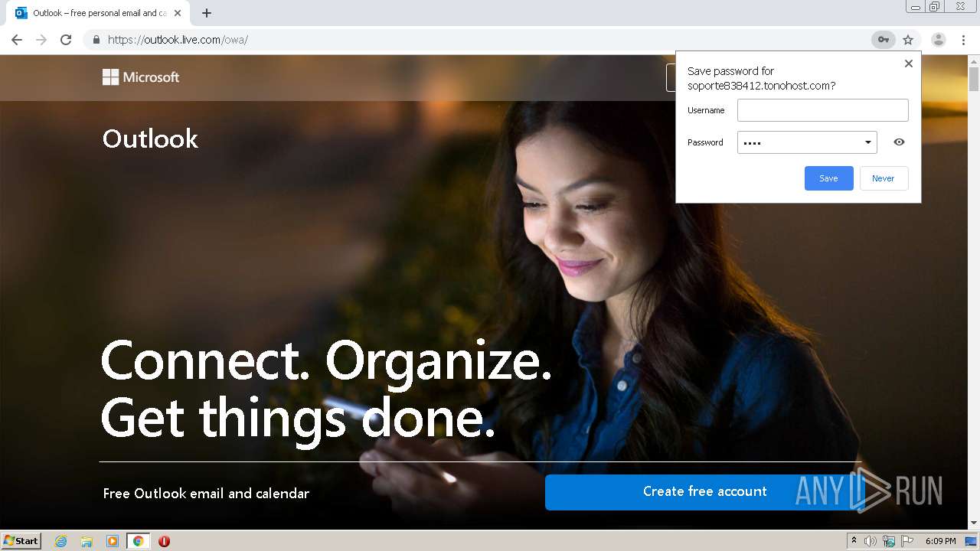
Task: Click the address bar URL
Action: [178, 40]
